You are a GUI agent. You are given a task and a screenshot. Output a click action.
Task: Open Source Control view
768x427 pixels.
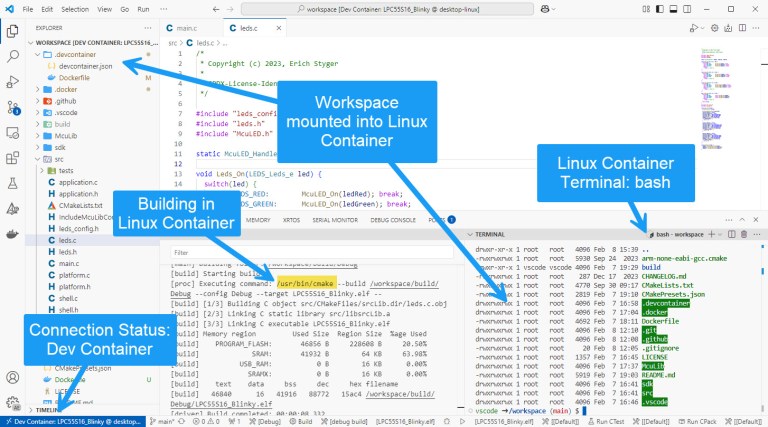[13, 107]
